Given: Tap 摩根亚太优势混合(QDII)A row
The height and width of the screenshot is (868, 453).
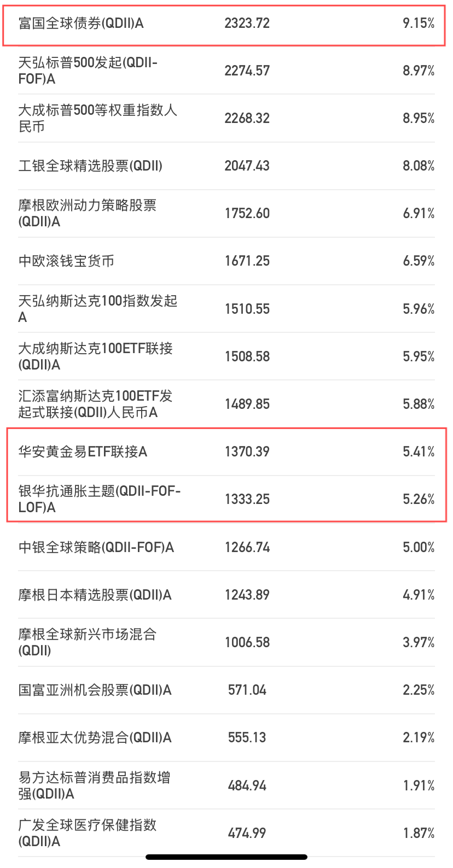Looking at the screenshot, I should click(x=226, y=737).
